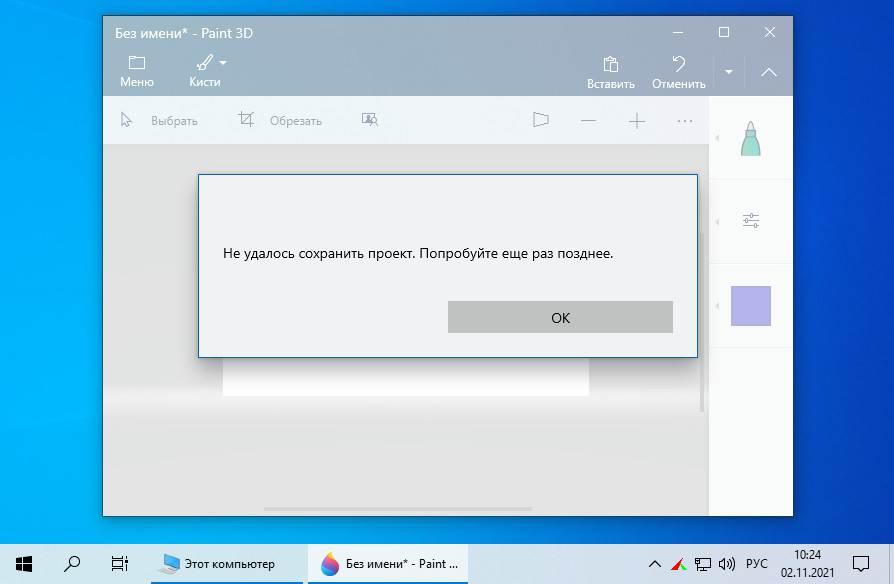Viewport: 894px width, 584px height.
Task: Open taskbar search magnifier
Action: (x=72, y=564)
